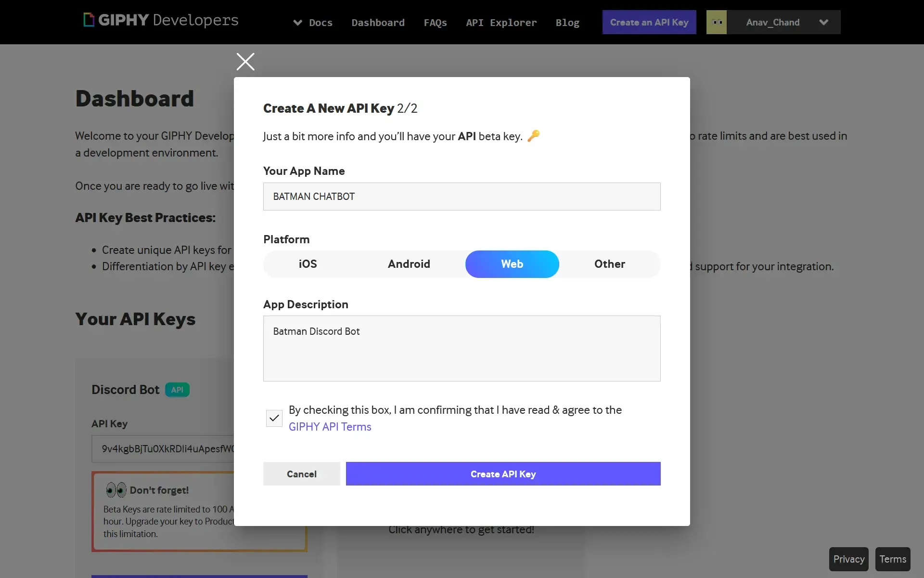Click the user avatar eyes icon
The image size is (924, 578).
[x=717, y=22]
